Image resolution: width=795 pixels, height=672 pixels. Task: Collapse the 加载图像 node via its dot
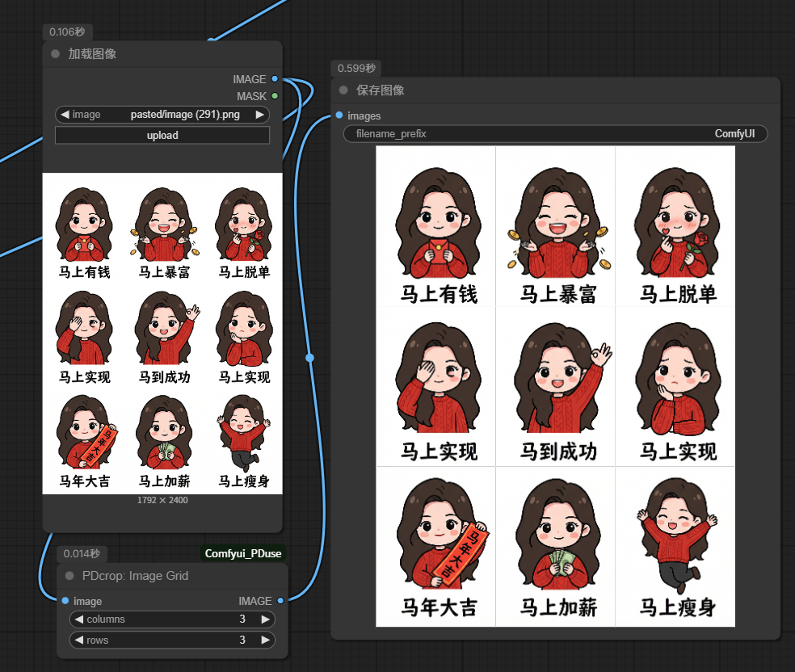point(55,54)
